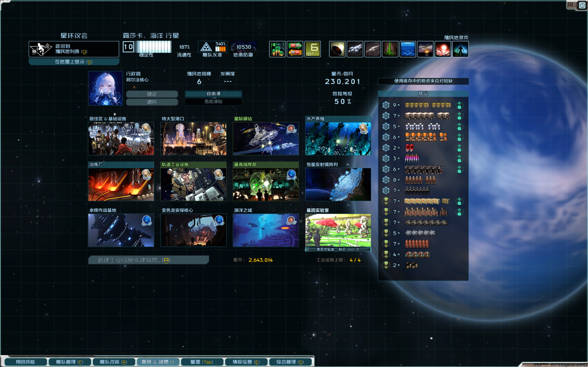Click the power icon in top-right corner
This screenshot has width=588, height=367.
click(582, 5)
